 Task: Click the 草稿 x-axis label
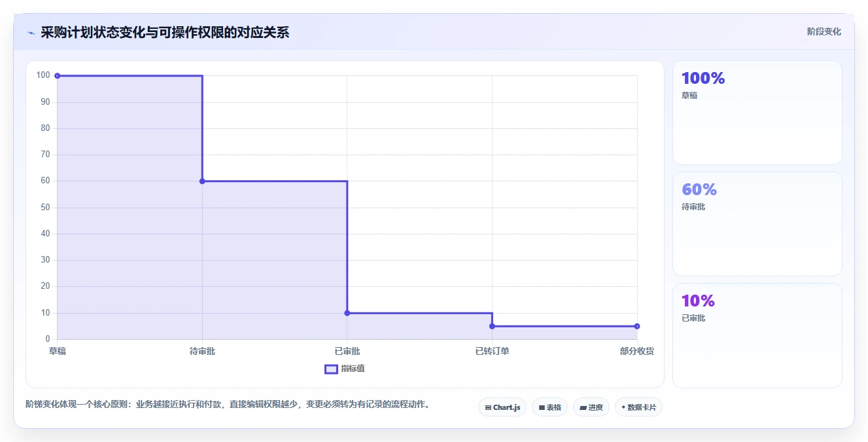coord(58,352)
